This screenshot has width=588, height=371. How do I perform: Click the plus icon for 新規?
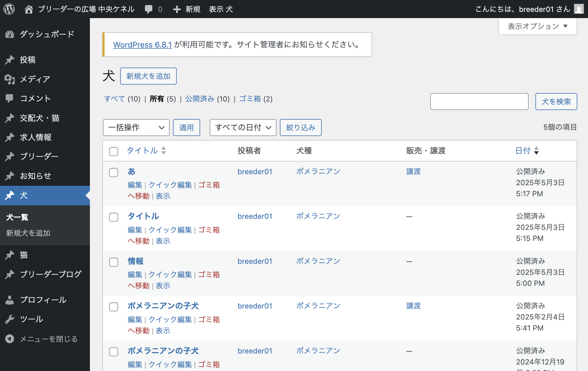(177, 9)
